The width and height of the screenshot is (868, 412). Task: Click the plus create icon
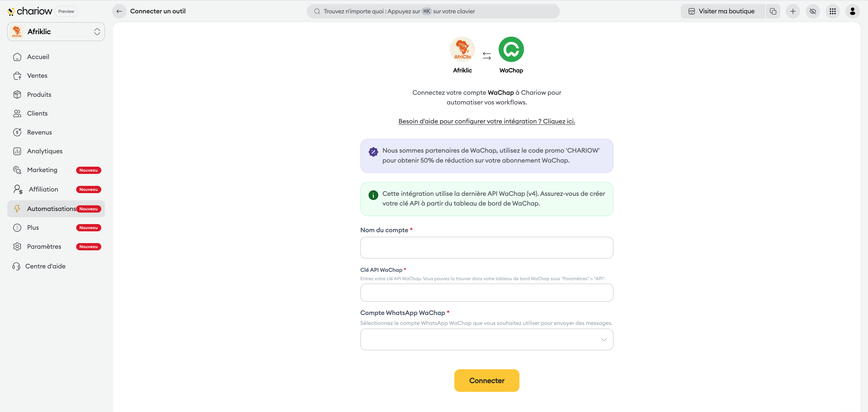(x=793, y=11)
